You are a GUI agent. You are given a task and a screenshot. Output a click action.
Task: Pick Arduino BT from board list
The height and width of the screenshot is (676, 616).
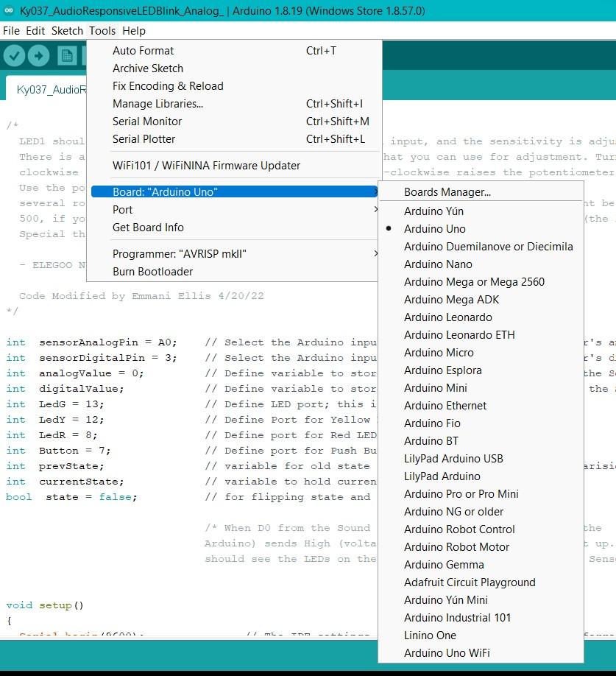pos(481,441)
